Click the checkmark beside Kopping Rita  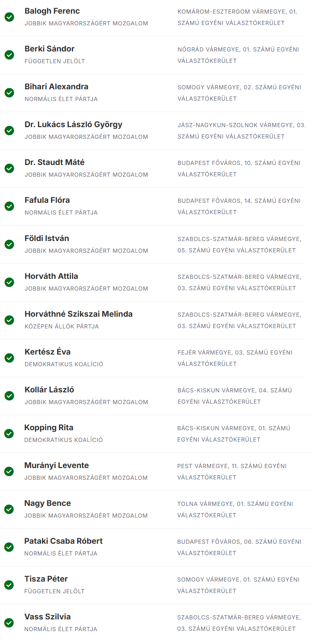(9, 434)
